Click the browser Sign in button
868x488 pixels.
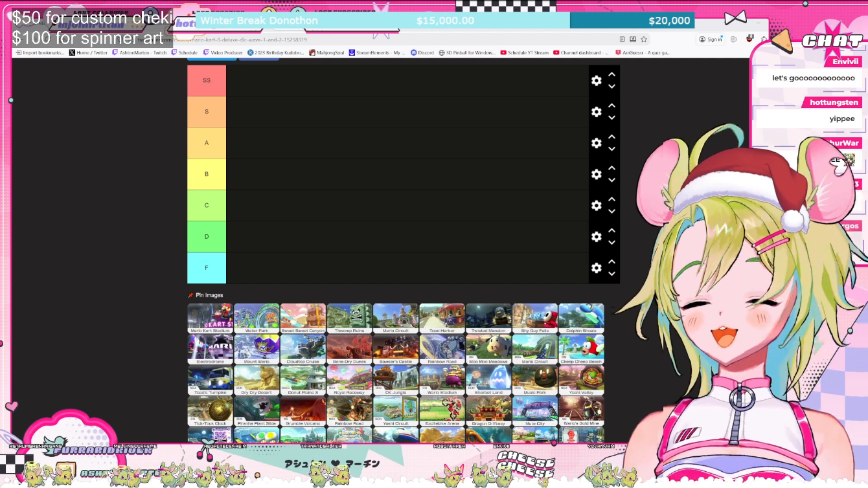(x=711, y=39)
